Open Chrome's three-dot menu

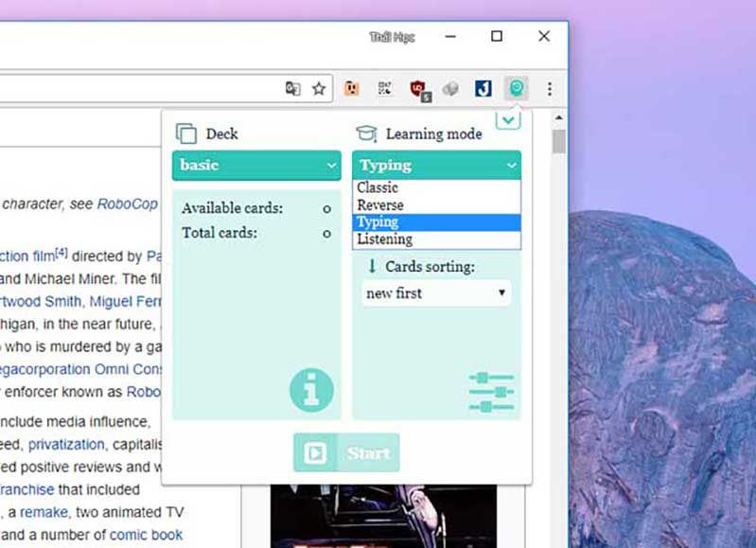coord(549,89)
